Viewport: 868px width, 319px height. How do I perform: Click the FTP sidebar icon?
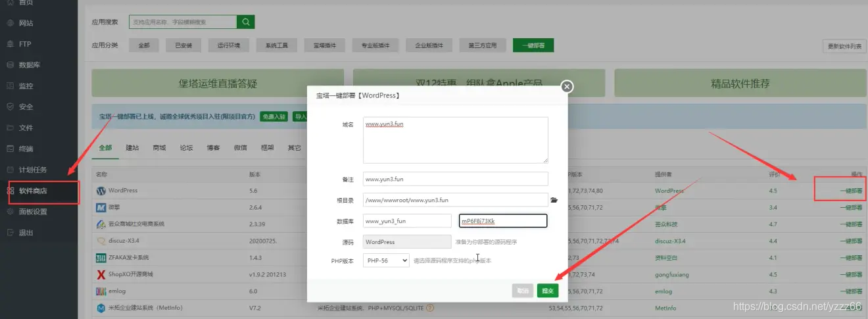click(10, 44)
